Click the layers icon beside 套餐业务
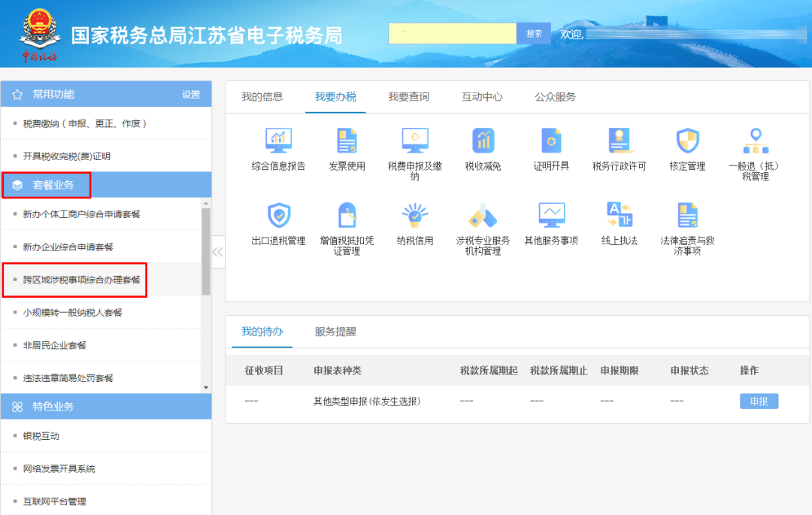The width and height of the screenshot is (812, 515). click(17, 185)
